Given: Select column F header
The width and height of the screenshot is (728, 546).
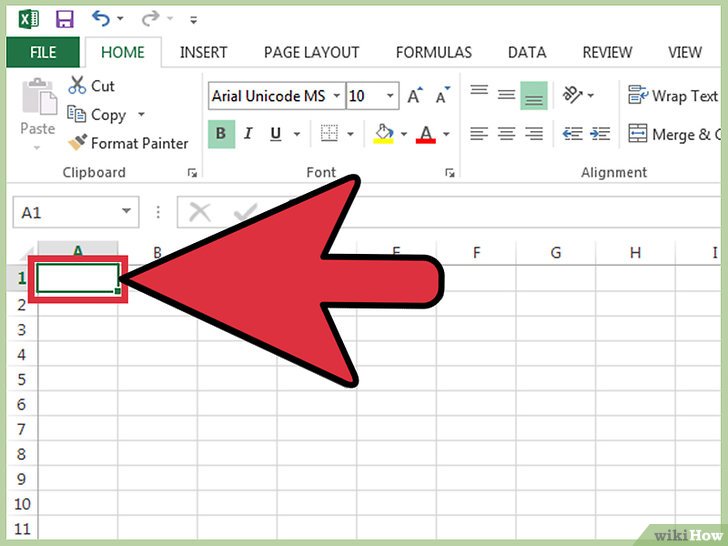Looking at the screenshot, I should (476, 253).
